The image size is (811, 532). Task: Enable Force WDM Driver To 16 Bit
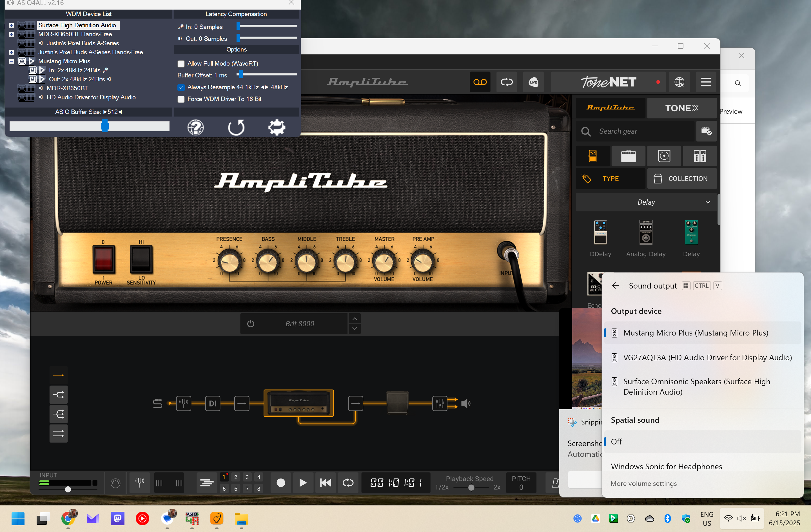(181, 99)
